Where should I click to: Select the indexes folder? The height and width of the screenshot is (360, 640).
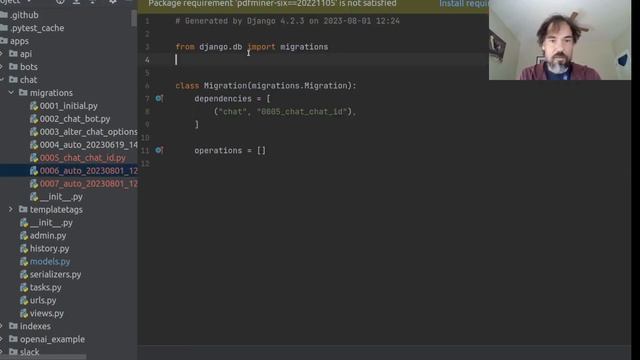[x=35, y=327]
